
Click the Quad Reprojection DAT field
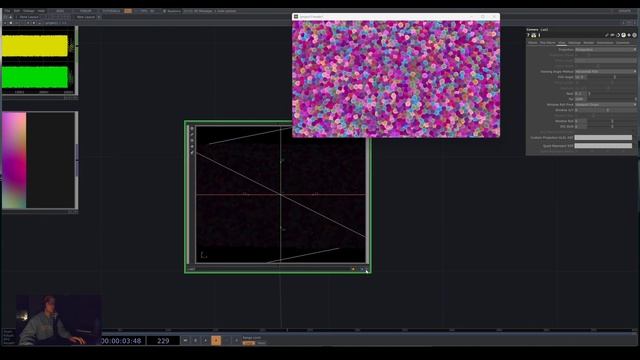pos(603,146)
